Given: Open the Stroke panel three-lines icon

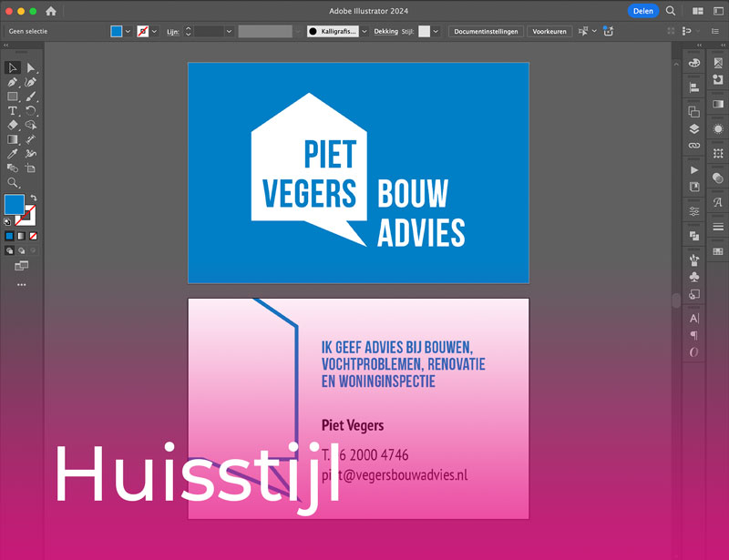Looking at the screenshot, I should click(718, 227).
